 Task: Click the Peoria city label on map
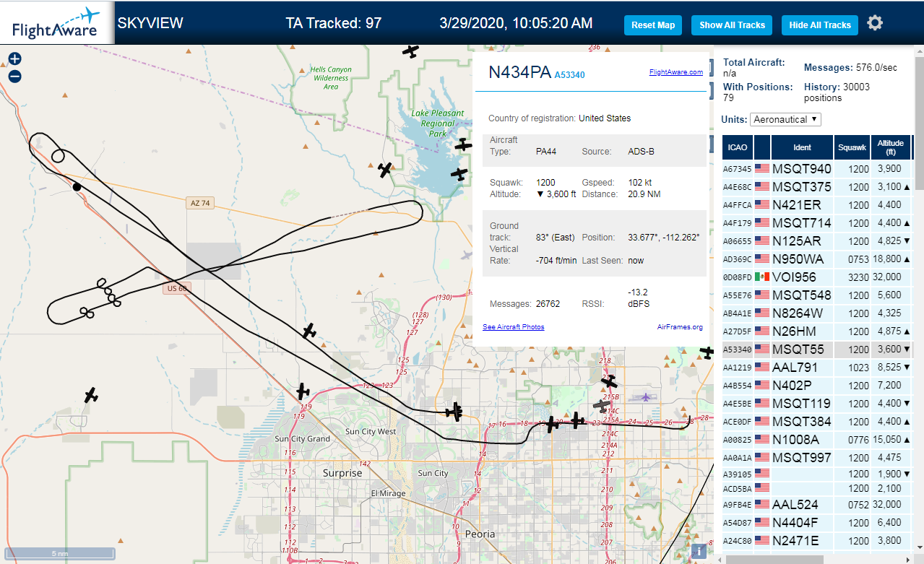point(480,534)
